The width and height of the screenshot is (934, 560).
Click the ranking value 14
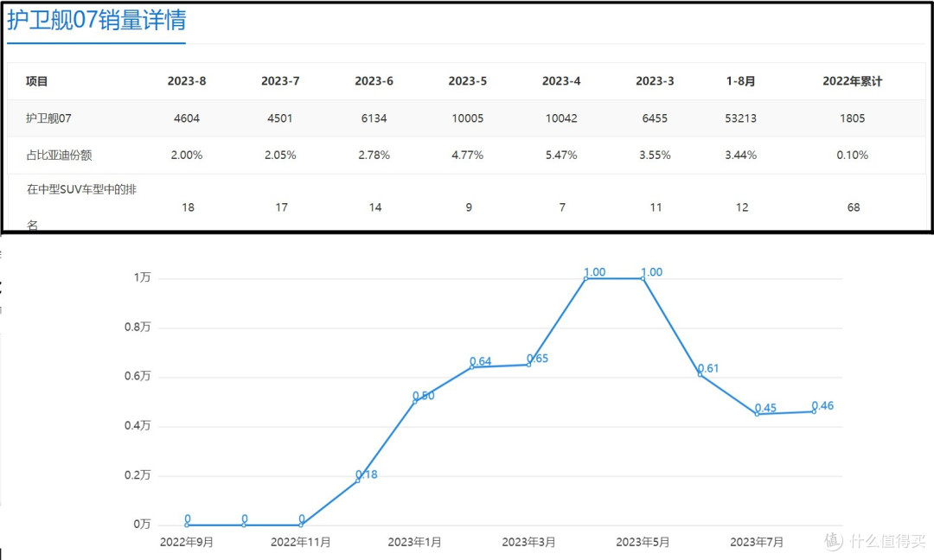[374, 207]
